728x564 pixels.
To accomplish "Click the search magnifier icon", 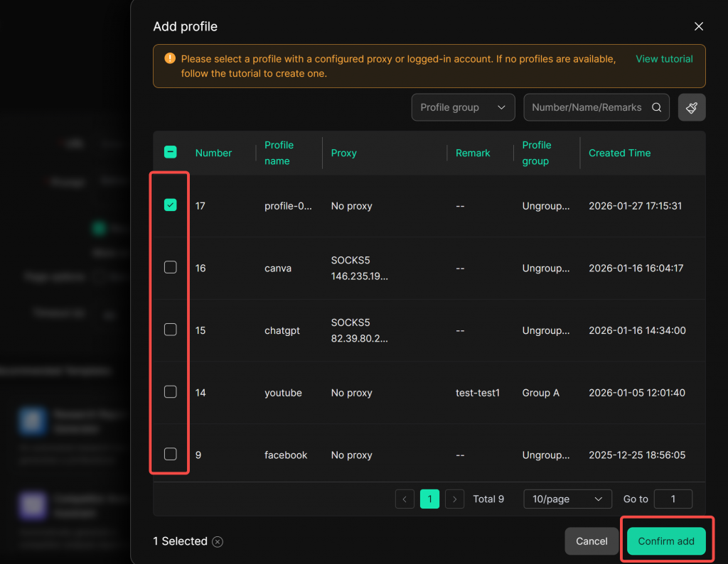I will pyautogui.click(x=656, y=108).
